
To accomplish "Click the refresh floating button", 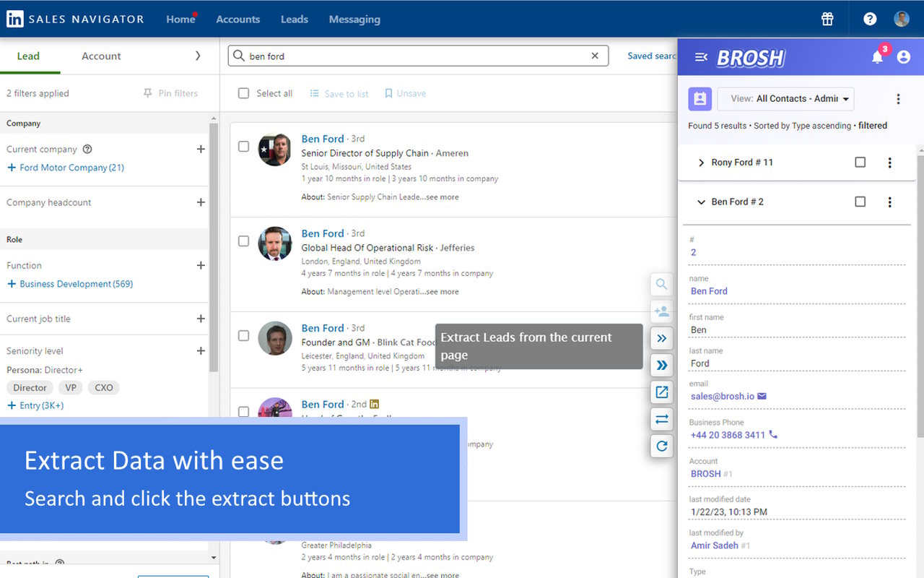I will coord(661,446).
